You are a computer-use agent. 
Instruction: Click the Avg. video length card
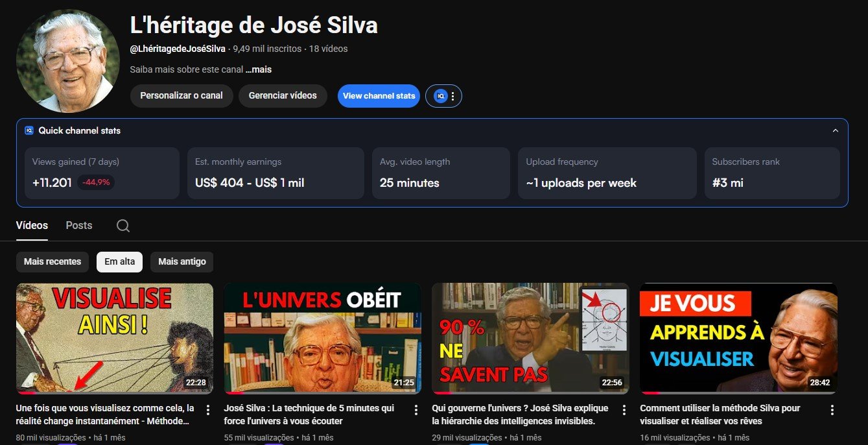[x=441, y=173]
